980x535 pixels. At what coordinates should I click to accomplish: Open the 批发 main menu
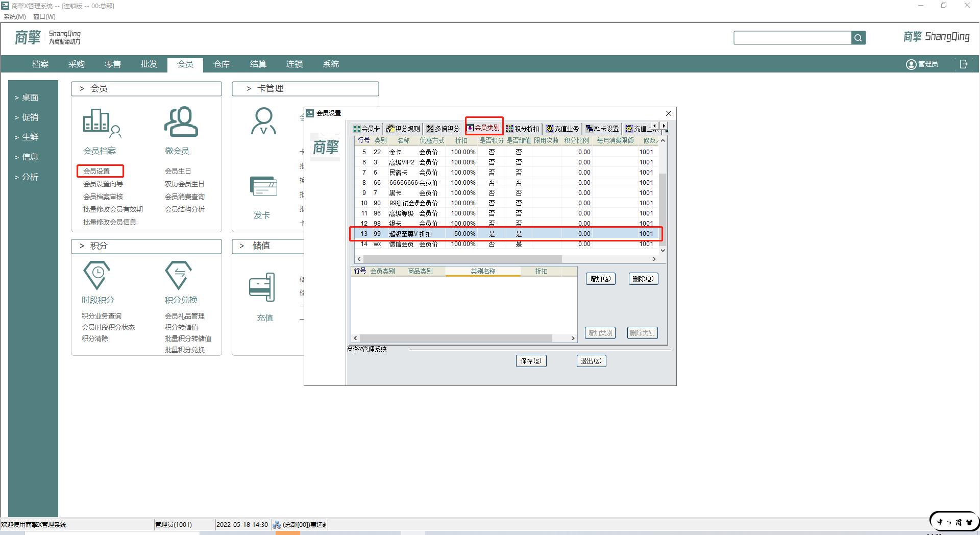coord(149,64)
